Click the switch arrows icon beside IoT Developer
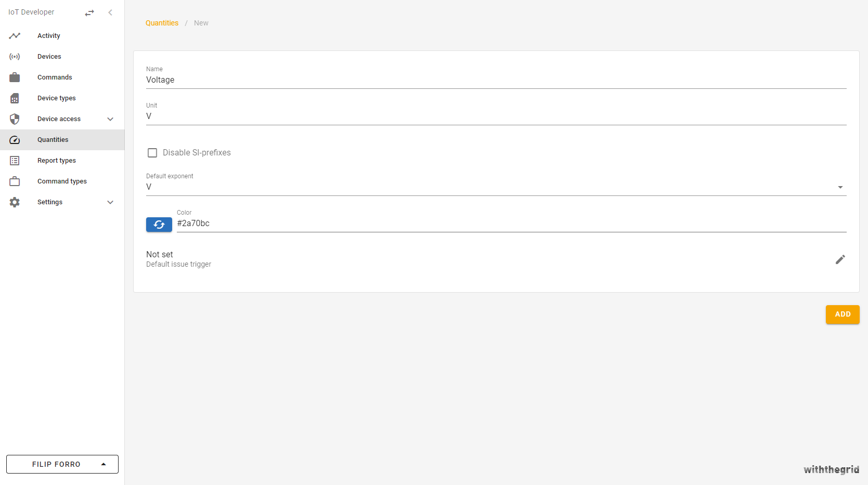 click(89, 12)
